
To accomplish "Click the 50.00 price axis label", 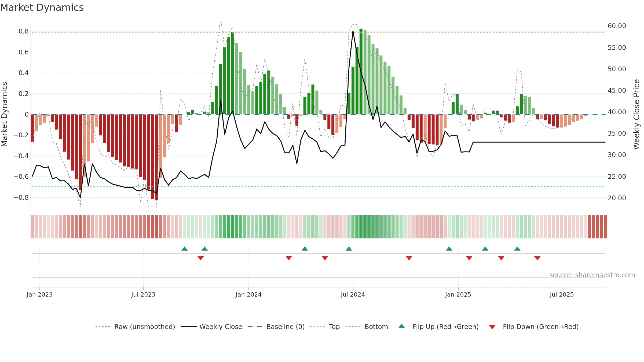I will click(x=617, y=69).
